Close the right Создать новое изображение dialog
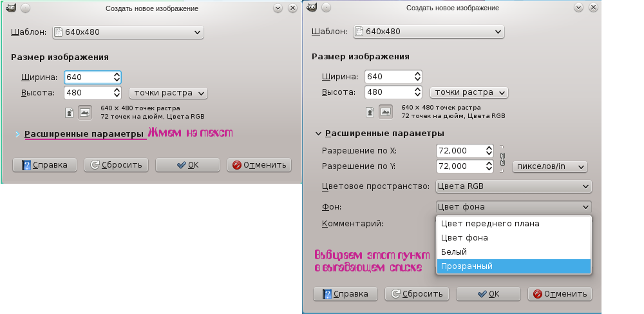Viewport: 644px width, 314px height. 593,8
